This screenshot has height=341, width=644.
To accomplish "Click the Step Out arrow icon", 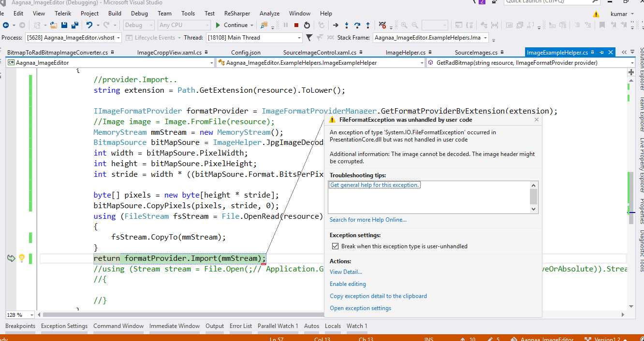I will point(368,25).
